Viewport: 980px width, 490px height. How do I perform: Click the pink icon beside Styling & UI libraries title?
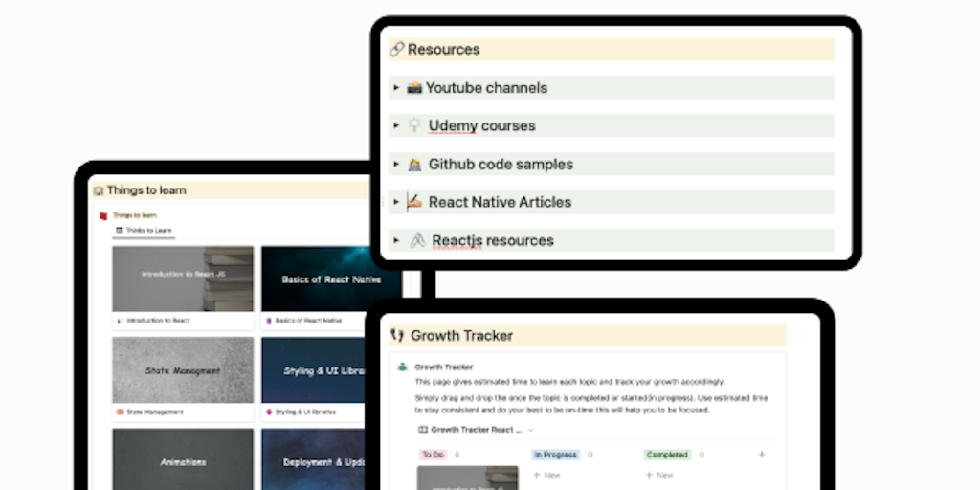click(x=269, y=412)
